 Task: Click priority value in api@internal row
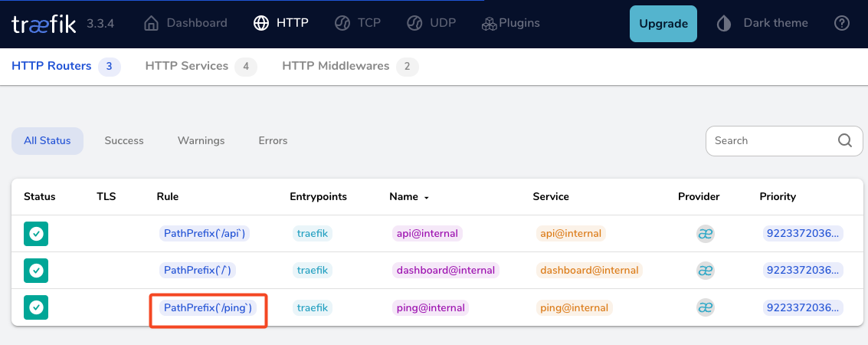(x=803, y=234)
